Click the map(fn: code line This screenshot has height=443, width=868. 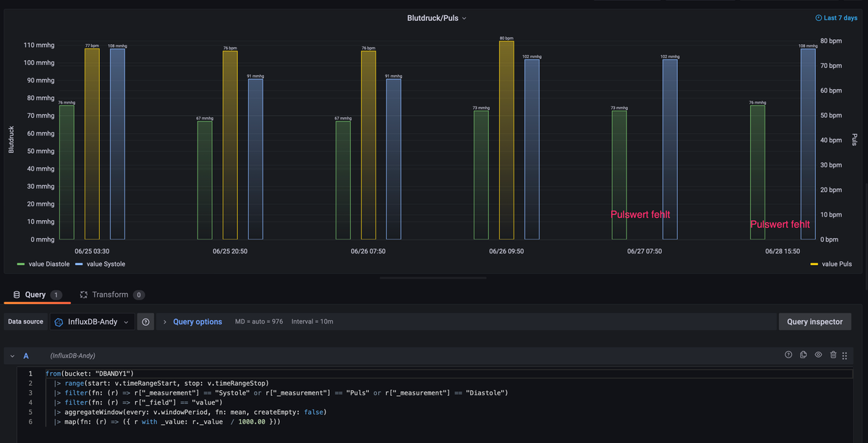167,421
